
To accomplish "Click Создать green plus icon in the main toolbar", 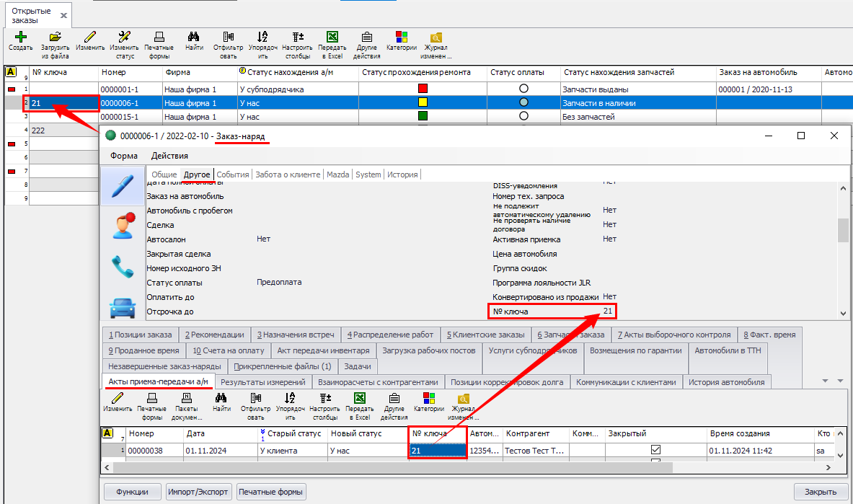I will 20,37.
